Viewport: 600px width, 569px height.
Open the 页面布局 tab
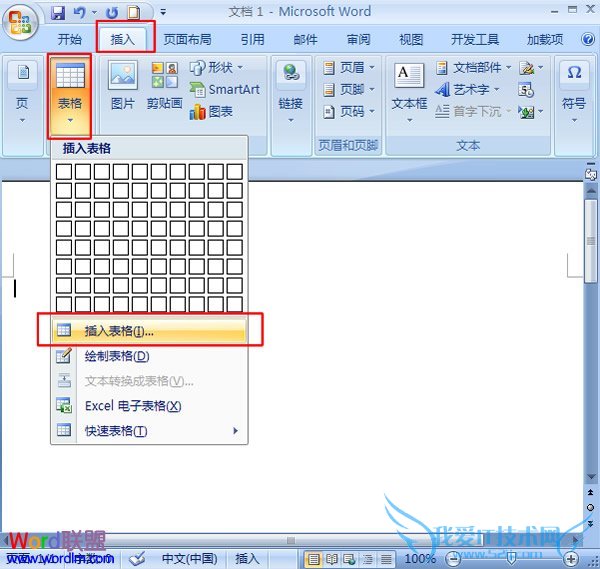187,39
